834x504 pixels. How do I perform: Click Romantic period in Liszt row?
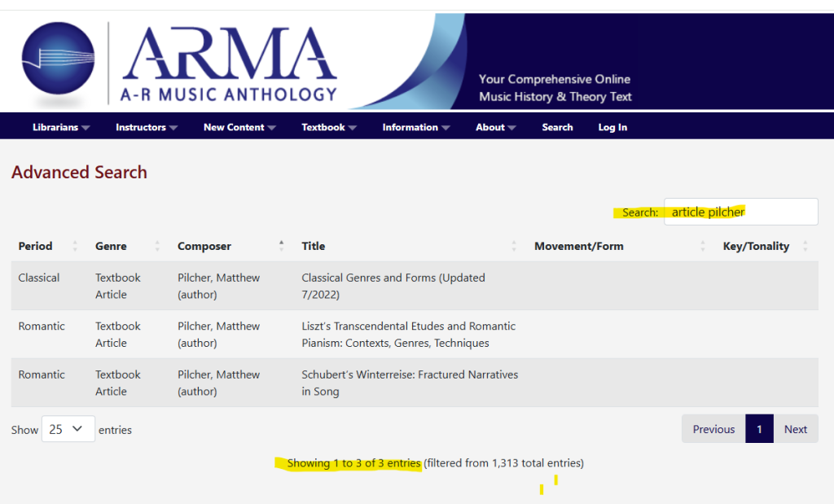[x=42, y=326]
